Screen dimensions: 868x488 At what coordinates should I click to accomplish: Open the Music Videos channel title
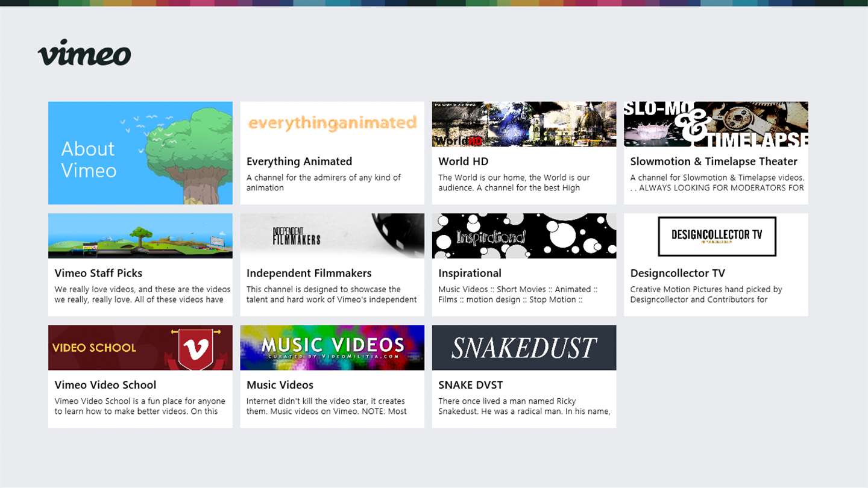[280, 385]
